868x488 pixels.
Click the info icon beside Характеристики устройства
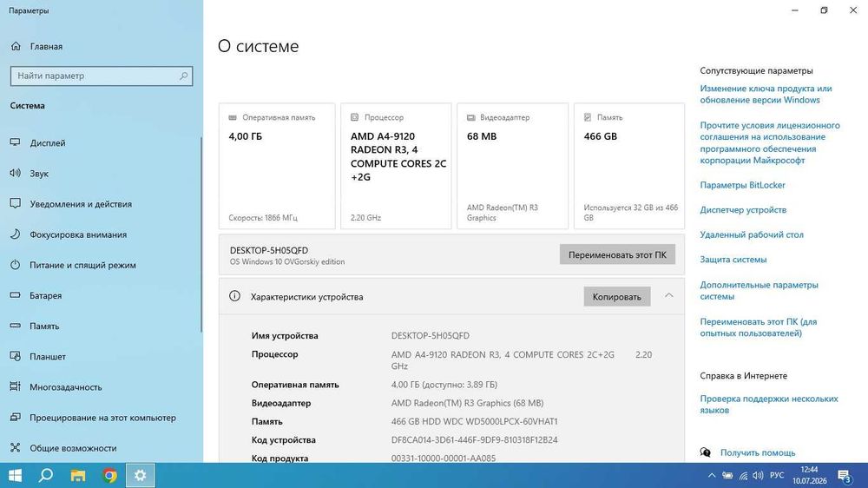234,296
